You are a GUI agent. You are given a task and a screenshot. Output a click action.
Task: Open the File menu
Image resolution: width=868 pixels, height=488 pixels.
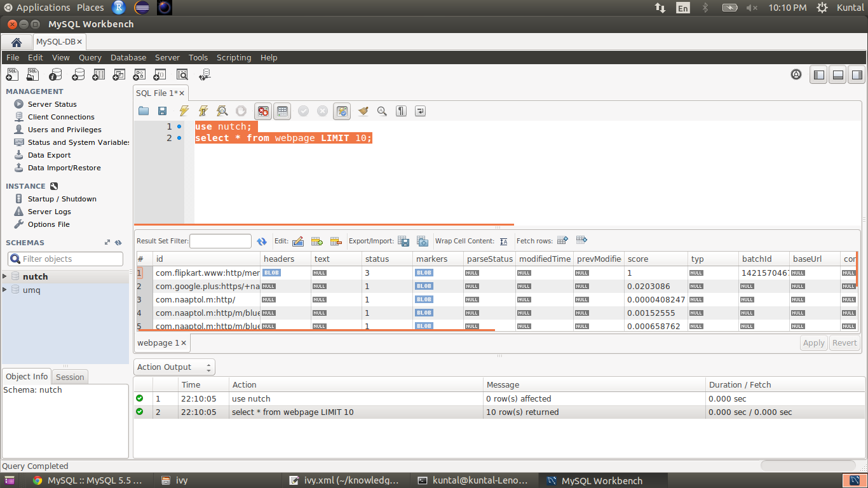tap(13, 57)
